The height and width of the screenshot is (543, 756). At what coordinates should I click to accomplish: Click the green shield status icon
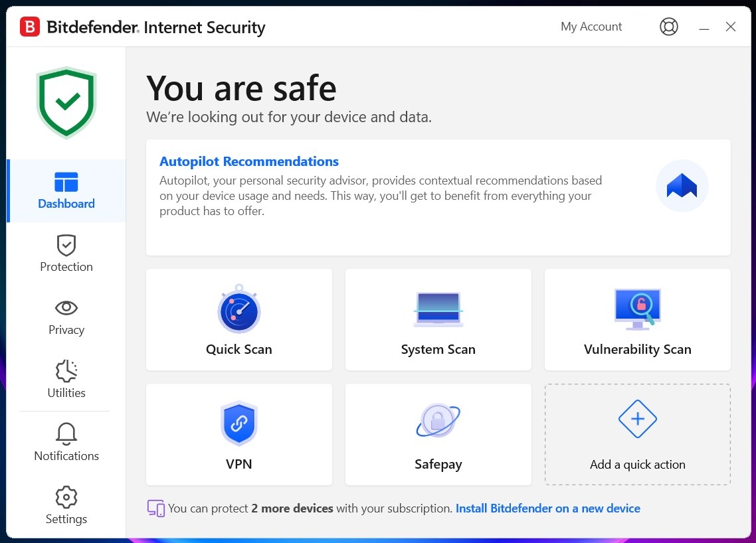(x=66, y=103)
